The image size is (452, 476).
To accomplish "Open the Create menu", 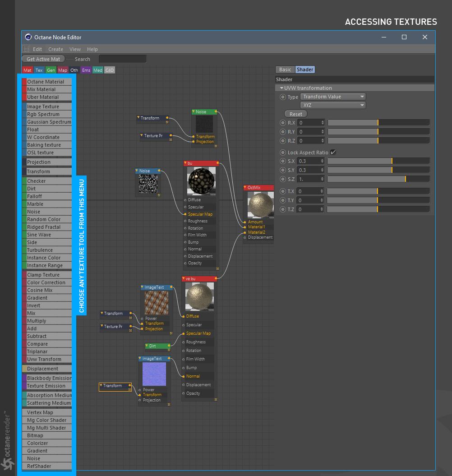I will [55, 49].
